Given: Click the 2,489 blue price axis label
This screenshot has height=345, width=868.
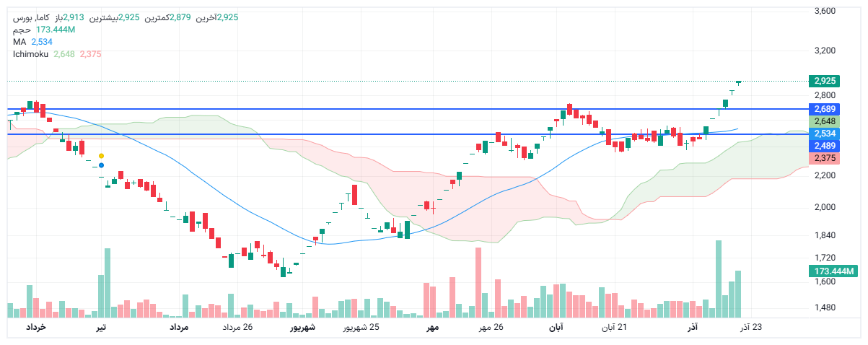Looking at the screenshot, I should click(x=824, y=146).
